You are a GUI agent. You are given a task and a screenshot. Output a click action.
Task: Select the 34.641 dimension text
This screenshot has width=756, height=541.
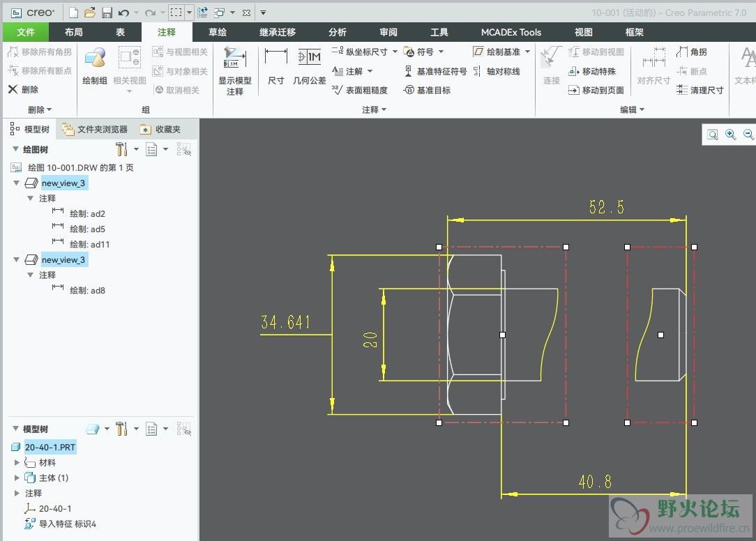tap(285, 322)
